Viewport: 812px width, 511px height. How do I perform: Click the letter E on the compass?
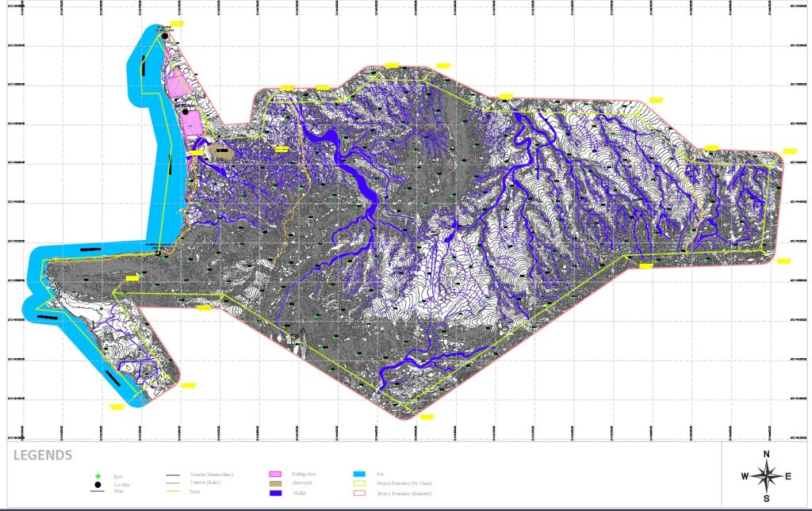click(x=787, y=476)
